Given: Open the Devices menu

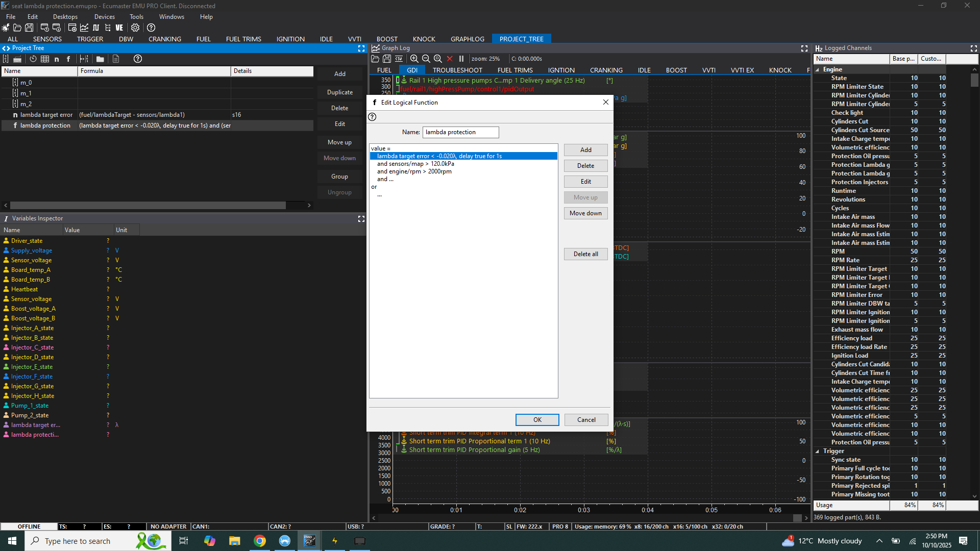Looking at the screenshot, I should tap(104, 17).
